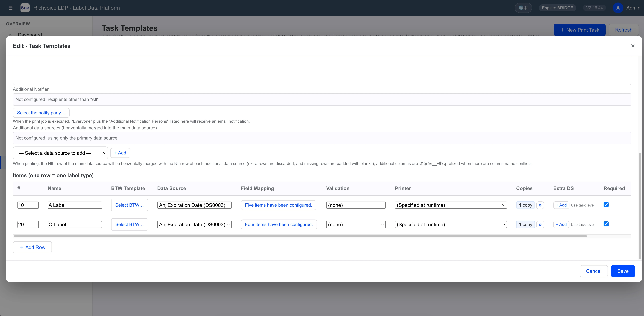Screen dimensions: 644x316
Task: Click the Dashboard sidebar icon
Action: (x=11, y=35)
